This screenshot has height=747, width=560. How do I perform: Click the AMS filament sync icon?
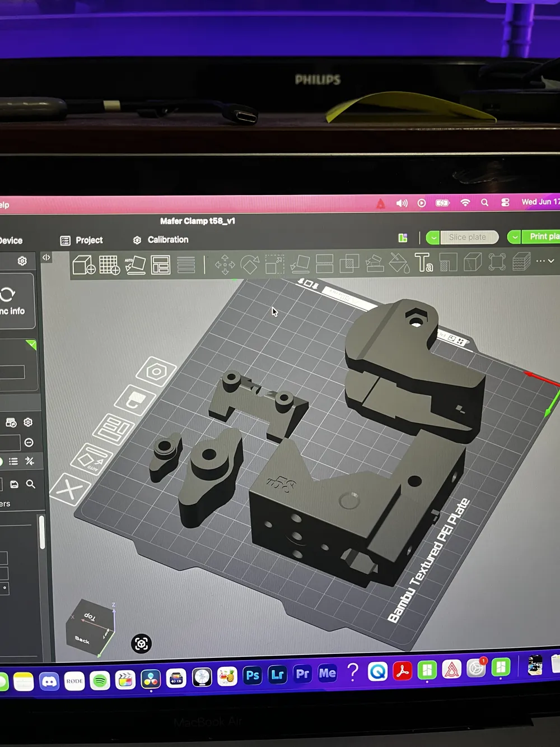point(11,423)
